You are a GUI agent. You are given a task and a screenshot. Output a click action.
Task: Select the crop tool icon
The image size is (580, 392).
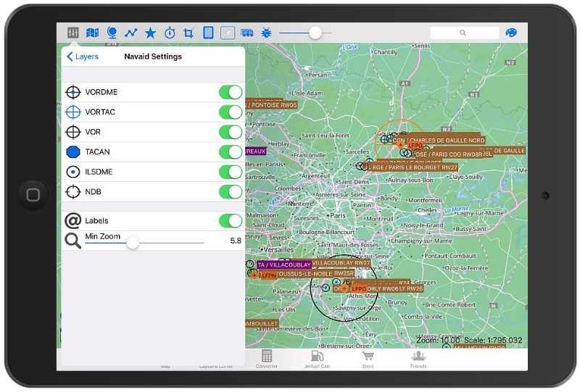188,33
